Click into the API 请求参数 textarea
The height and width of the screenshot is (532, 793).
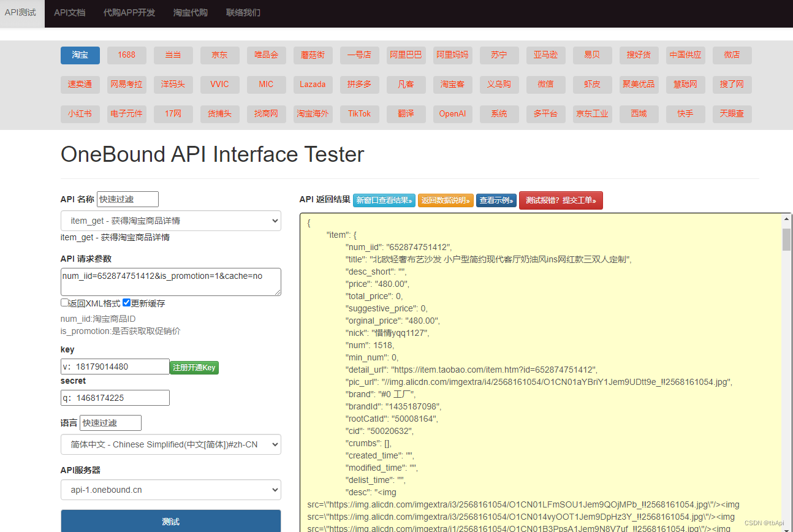click(x=171, y=282)
